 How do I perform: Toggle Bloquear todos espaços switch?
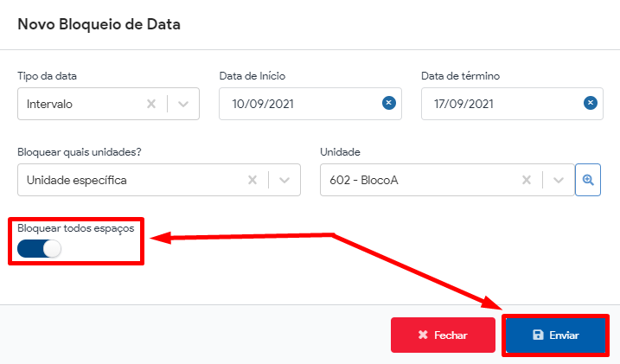[39, 249]
